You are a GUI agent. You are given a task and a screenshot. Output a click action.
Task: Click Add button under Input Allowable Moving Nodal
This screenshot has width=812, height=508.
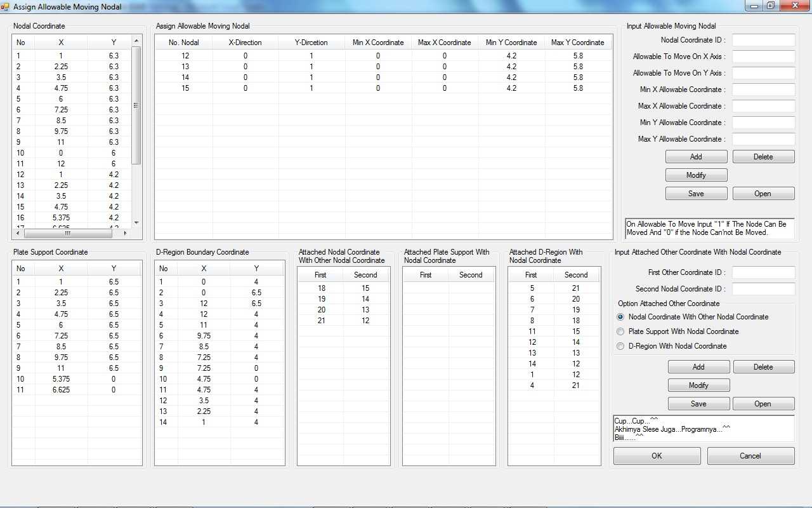pyautogui.click(x=696, y=157)
